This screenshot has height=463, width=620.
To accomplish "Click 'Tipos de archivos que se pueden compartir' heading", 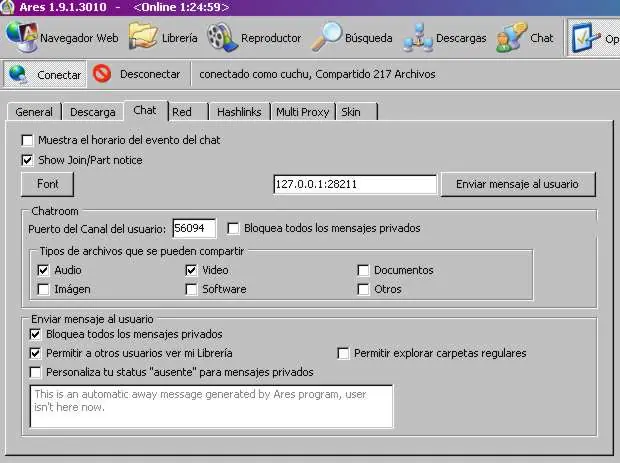I will pos(142,251).
